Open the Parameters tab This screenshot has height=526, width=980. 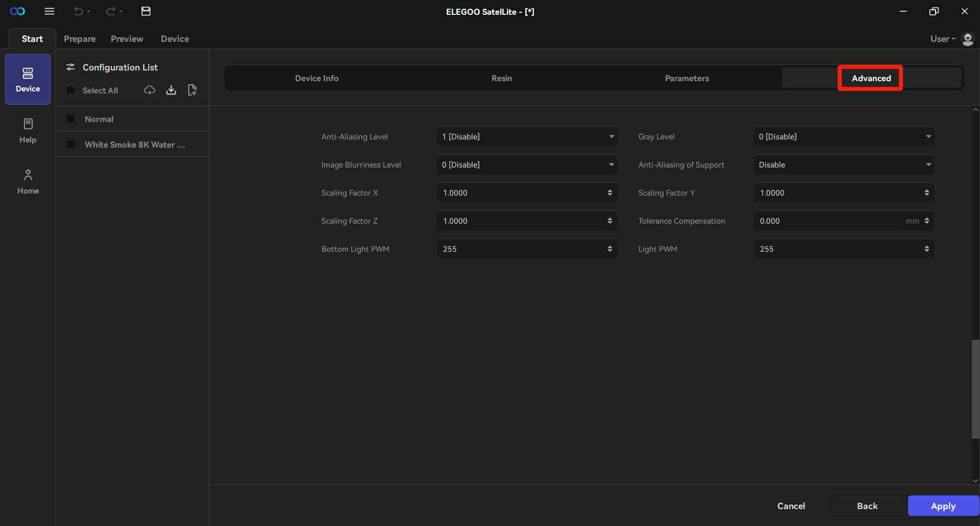[687, 78]
